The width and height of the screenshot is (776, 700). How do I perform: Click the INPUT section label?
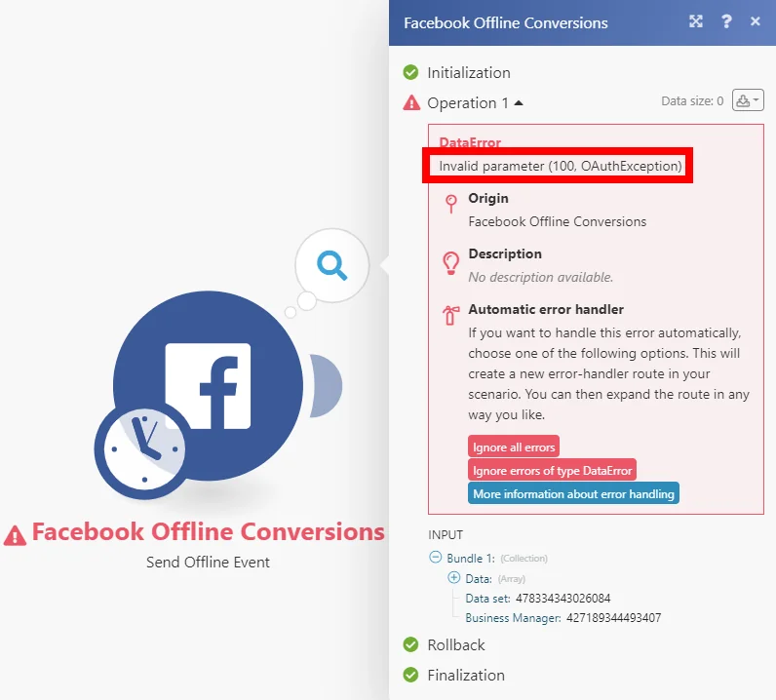[x=446, y=534]
